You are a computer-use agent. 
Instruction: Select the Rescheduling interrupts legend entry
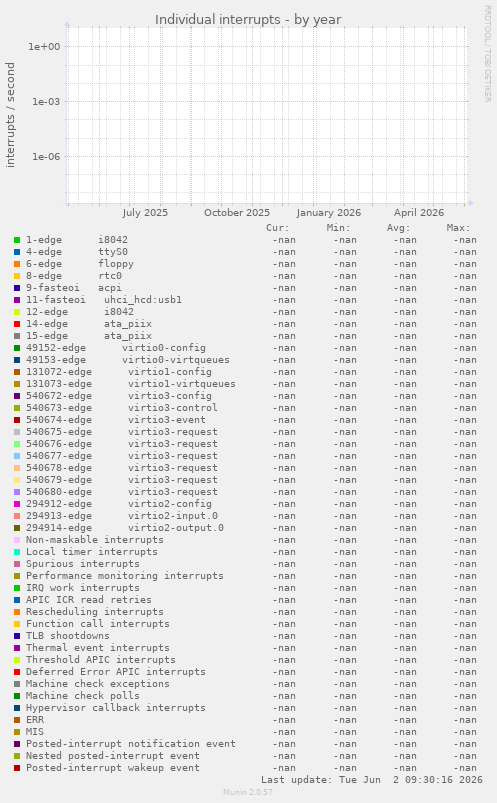(x=95, y=611)
